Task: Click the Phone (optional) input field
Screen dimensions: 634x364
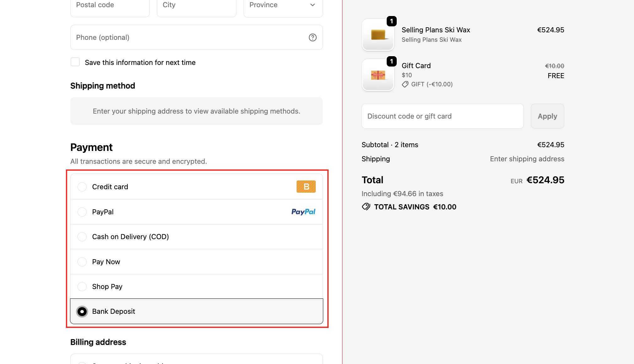Action: (188, 37)
